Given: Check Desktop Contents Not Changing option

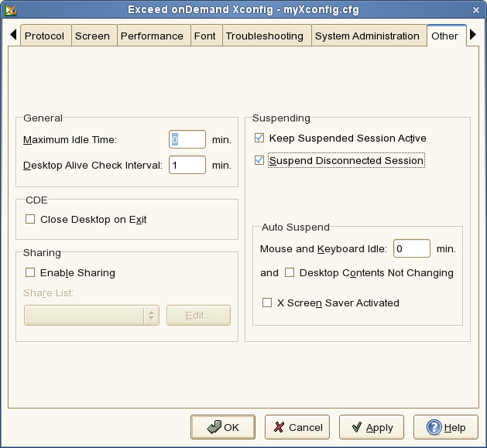Looking at the screenshot, I should [x=290, y=273].
